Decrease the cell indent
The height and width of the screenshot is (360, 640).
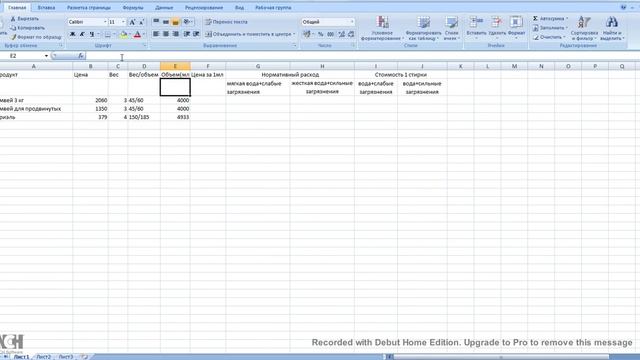187,34
